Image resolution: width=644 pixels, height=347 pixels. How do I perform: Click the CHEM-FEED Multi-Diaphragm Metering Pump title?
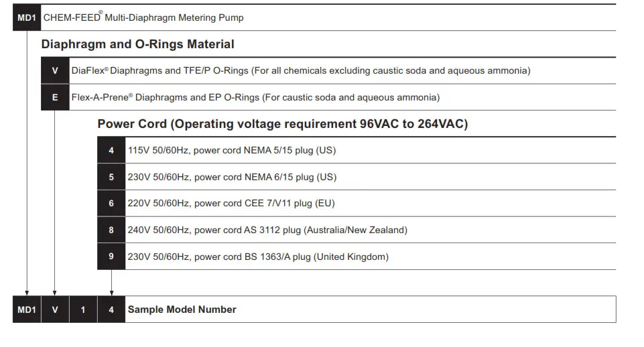(x=143, y=17)
